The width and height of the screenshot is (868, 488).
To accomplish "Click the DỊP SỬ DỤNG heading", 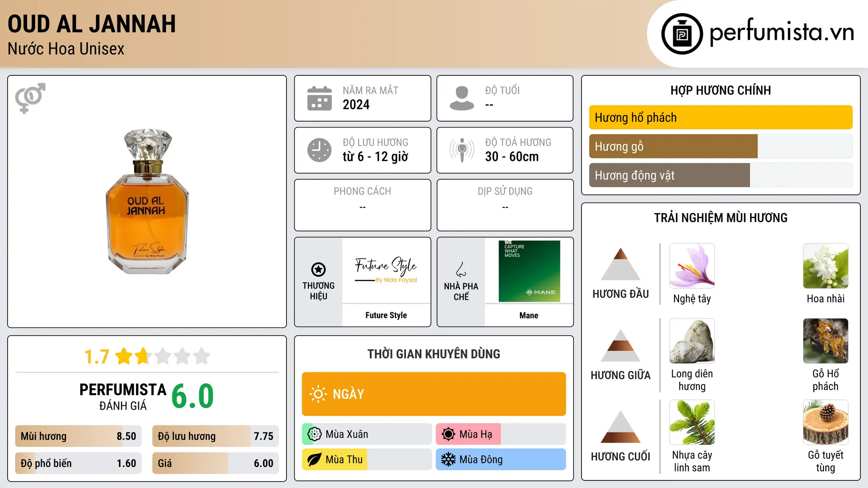I will pos(505,191).
